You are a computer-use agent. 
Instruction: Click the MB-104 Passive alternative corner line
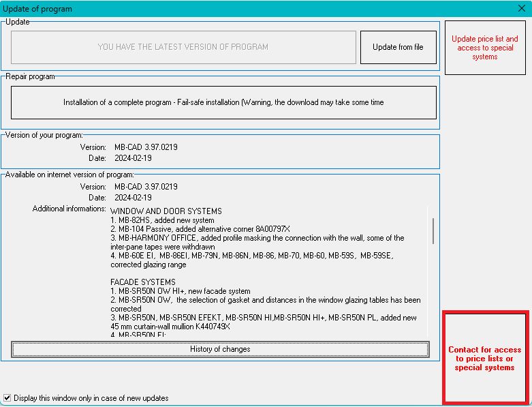coord(200,229)
